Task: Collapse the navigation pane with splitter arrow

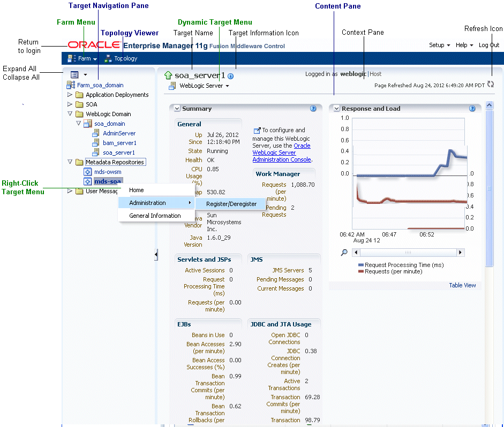Action: click(156, 255)
